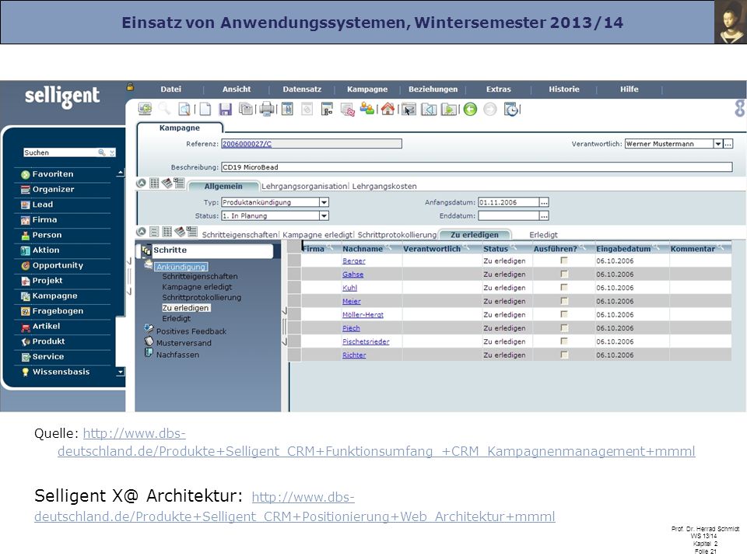Viewport: 747px width, 560px height.
Task: Tick Ausführen checkbox for Richter
Action: click(x=564, y=355)
